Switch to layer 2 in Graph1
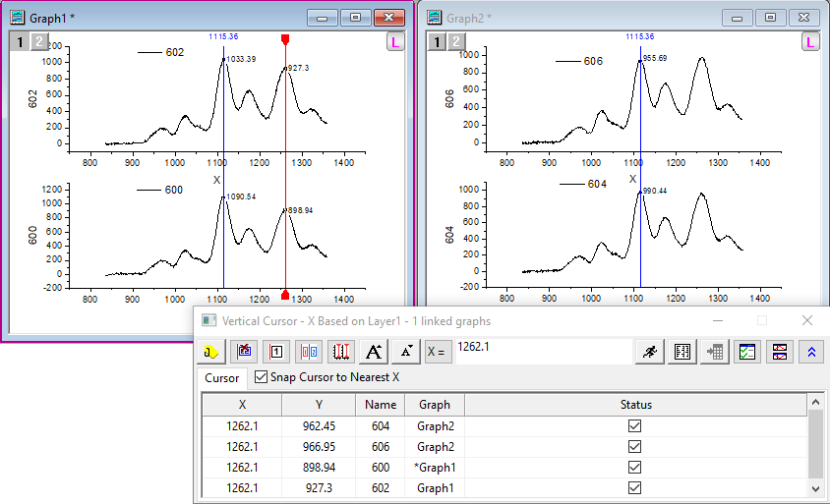The height and width of the screenshot is (504, 830). tap(37, 41)
